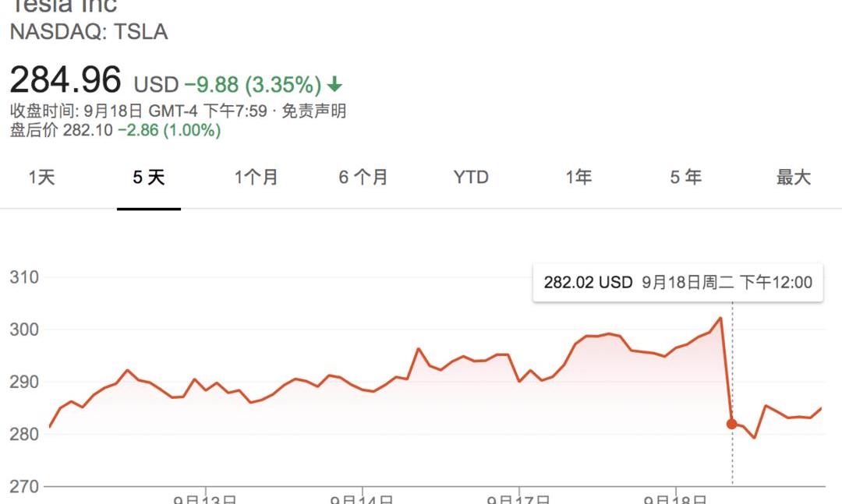The height and width of the screenshot is (504, 842).
Task: Click the chart's highest peak point
Action: tap(720, 318)
